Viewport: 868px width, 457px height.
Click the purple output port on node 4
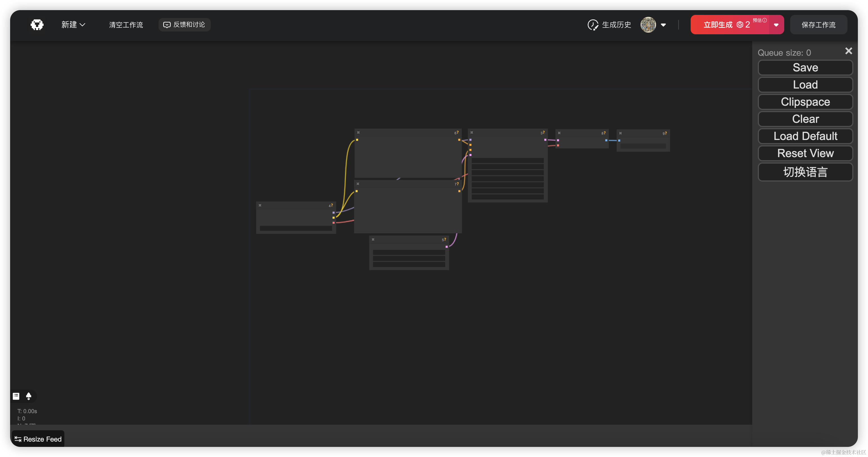[334, 213]
